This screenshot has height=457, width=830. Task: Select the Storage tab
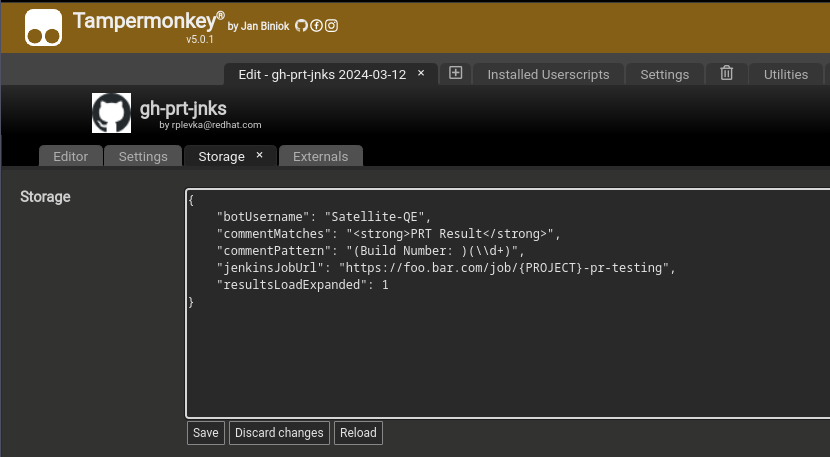click(x=221, y=156)
